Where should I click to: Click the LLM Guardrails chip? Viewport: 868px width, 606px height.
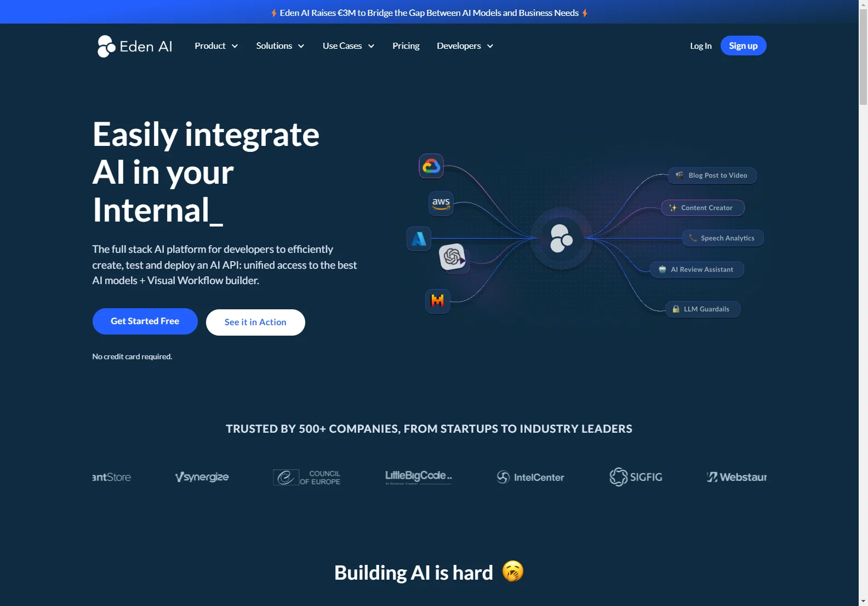pyautogui.click(x=703, y=309)
